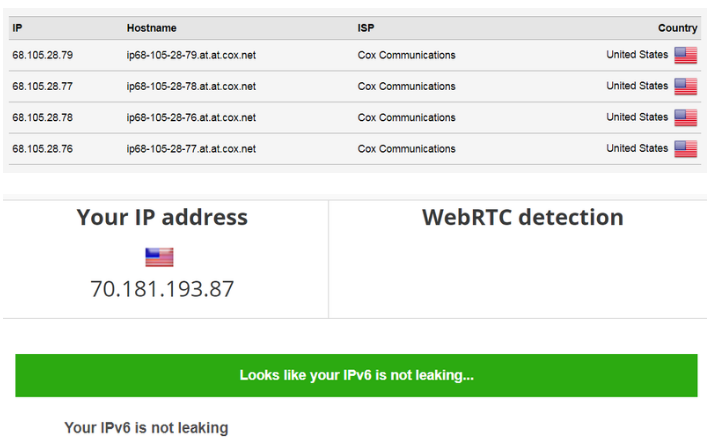Click Your IPv6 is not leaking text
Screen dimensions: 716x447
(146, 428)
